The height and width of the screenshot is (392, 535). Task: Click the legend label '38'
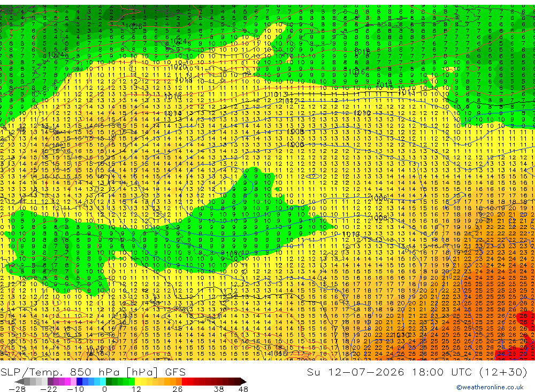[x=219, y=389]
